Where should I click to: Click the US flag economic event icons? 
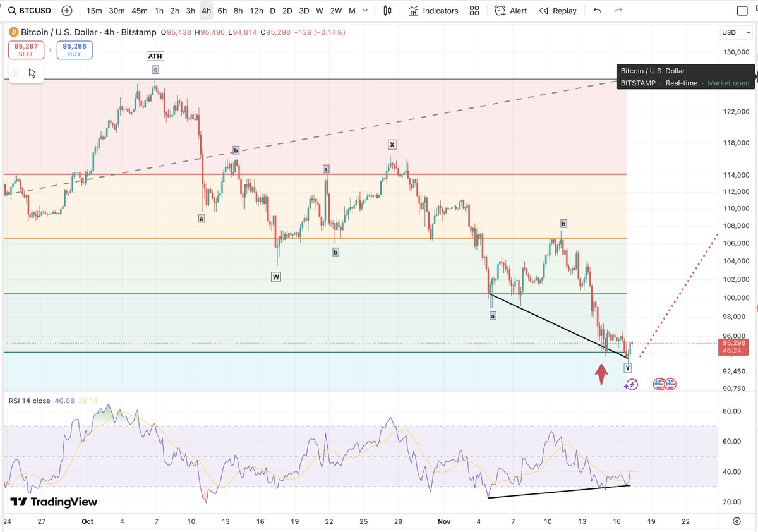664,384
